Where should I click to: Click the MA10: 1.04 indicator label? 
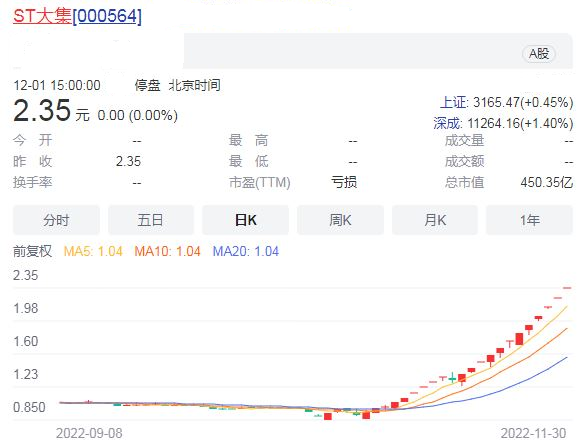[x=168, y=251]
